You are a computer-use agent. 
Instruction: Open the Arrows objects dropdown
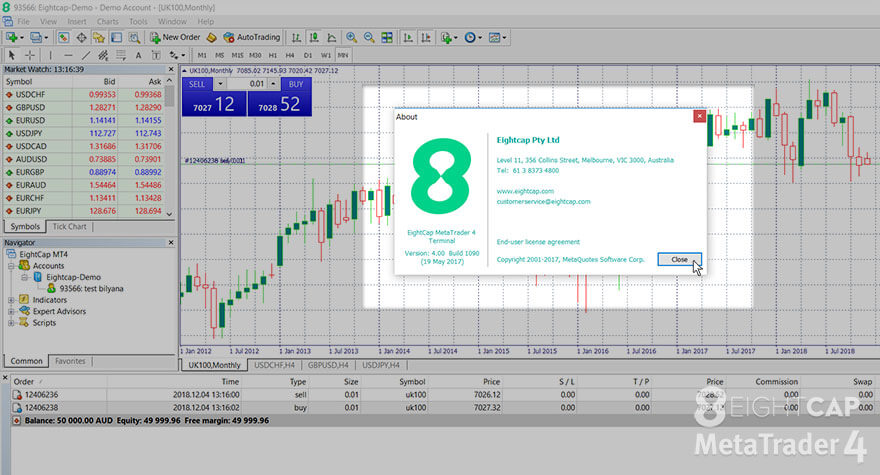point(177,55)
